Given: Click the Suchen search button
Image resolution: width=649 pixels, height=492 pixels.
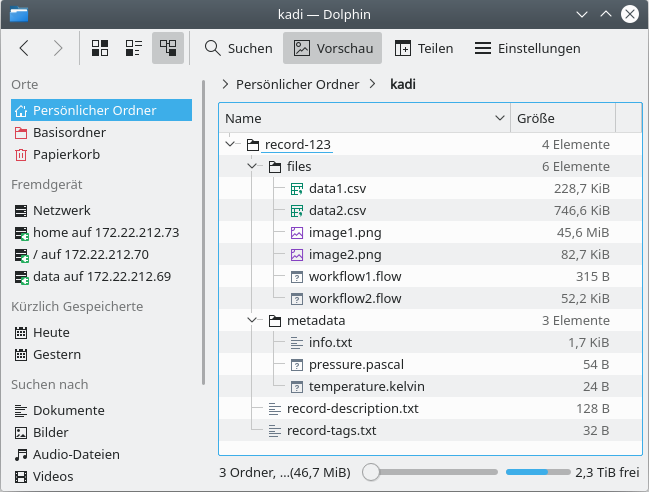Looking at the screenshot, I should pyautogui.click(x=238, y=48).
